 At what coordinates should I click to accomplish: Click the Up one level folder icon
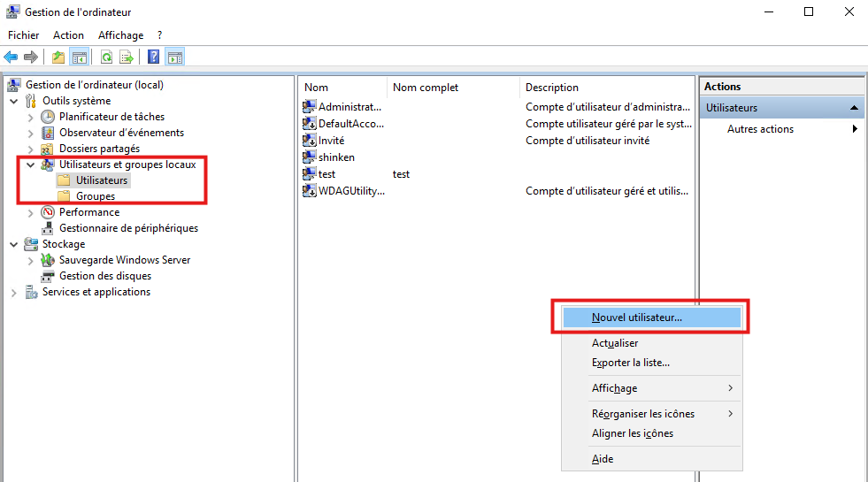pos(58,57)
